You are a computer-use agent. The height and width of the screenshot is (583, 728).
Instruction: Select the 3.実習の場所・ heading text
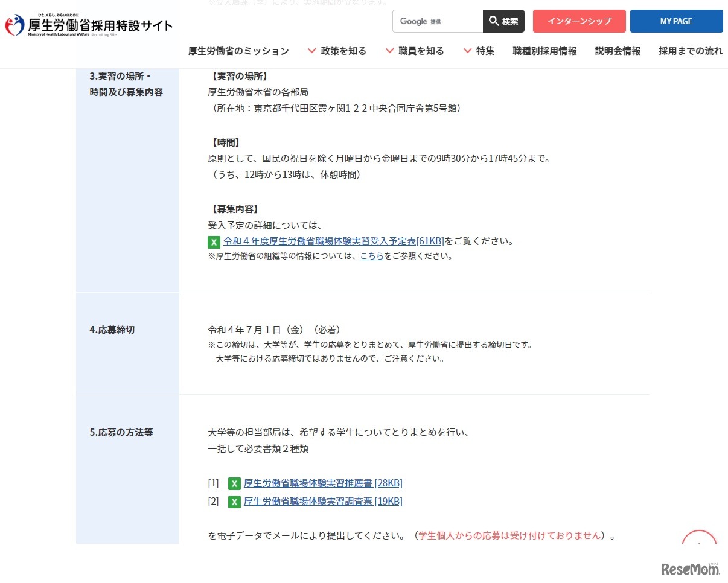(120, 76)
